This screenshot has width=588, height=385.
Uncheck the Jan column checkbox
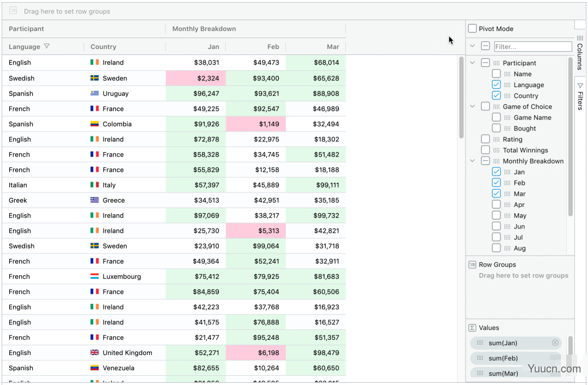(x=496, y=171)
